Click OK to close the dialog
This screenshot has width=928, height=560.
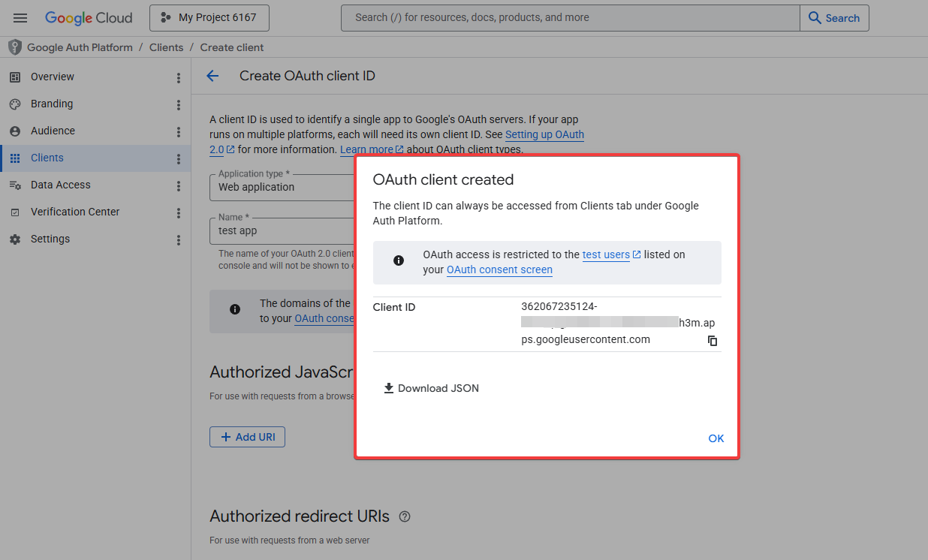tap(716, 438)
